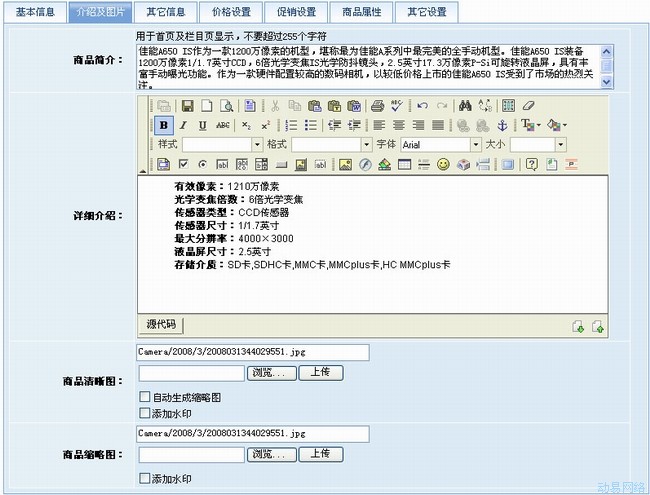Open the 促销设置 tab
Screen dimensions: 650x495
click(296, 12)
